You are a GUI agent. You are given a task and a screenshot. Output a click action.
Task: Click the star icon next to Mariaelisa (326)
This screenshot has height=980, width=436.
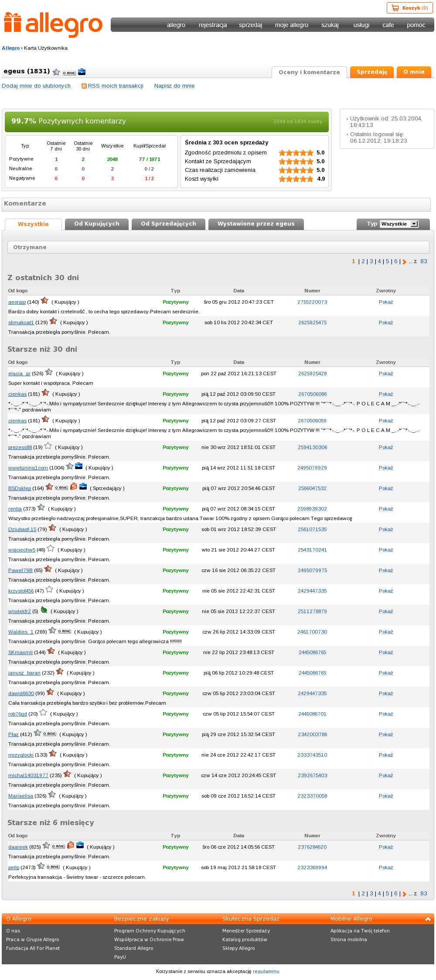coord(52,795)
